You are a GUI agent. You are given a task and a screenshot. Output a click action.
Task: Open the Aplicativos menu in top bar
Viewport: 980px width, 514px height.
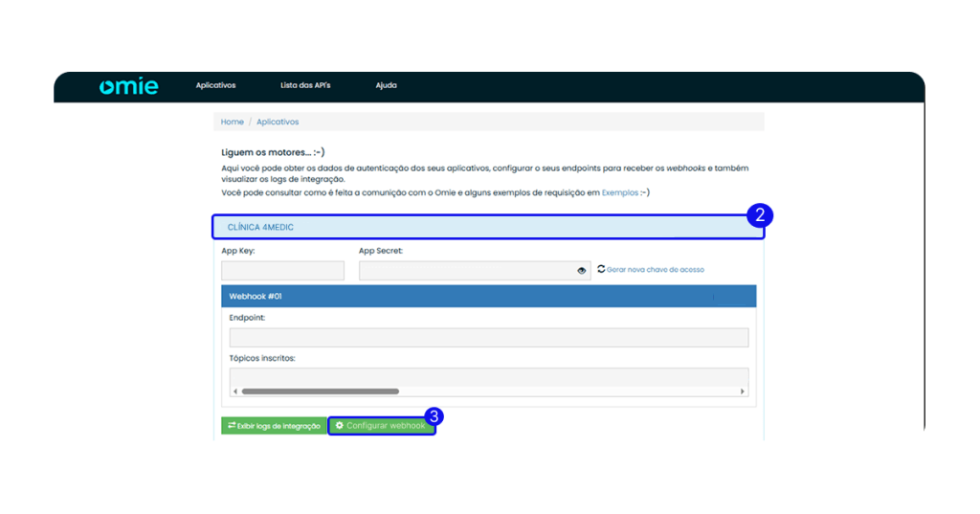point(215,85)
